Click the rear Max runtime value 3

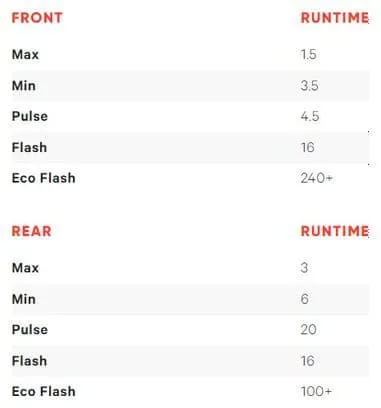coord(304,268)
